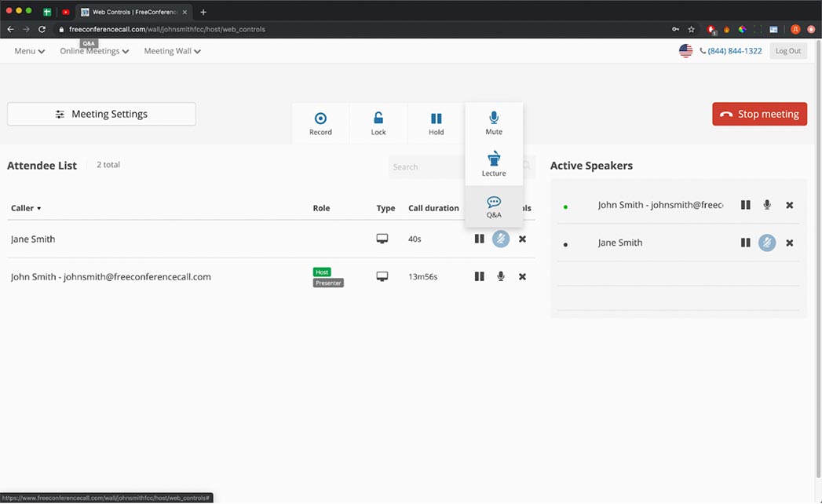Open Meeting Settings
Screen dimensions: 822x504
(x=101, y=114)
